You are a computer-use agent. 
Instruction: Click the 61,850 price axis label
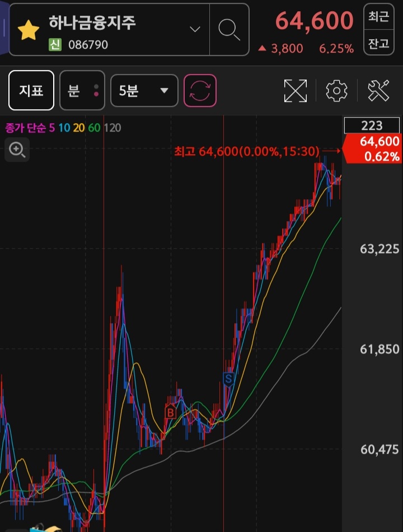click(379, 349)
